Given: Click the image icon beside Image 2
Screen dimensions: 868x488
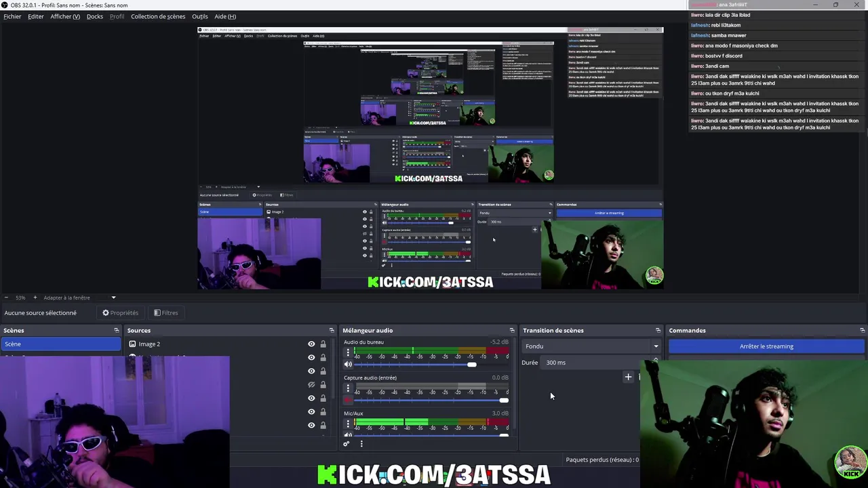Looking at the screenshot, I should [133, 344].
